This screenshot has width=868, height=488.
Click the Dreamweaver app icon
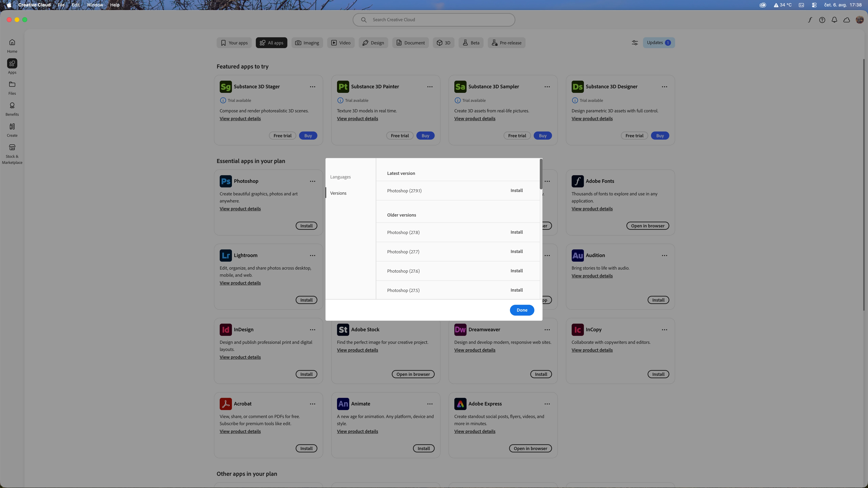(x=460, y=330)
